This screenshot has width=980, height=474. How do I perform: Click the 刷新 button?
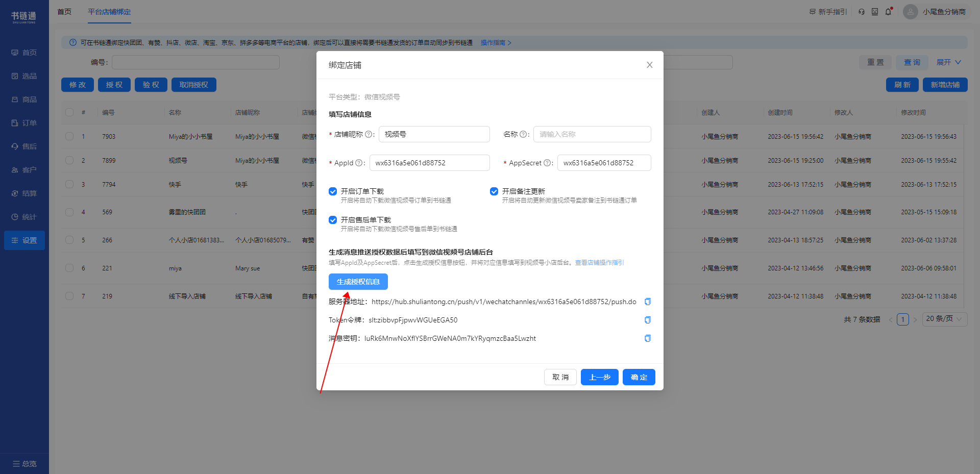point(902,85)
